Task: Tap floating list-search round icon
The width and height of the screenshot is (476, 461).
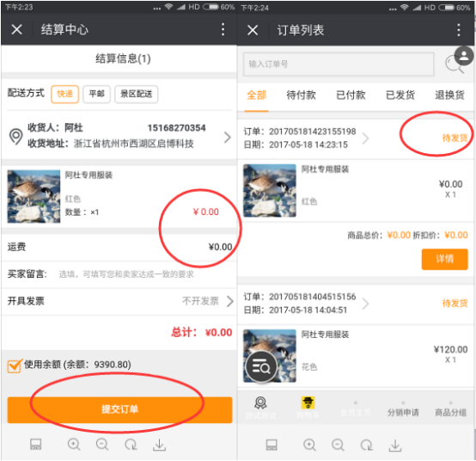Action: (x=260, y=367)
